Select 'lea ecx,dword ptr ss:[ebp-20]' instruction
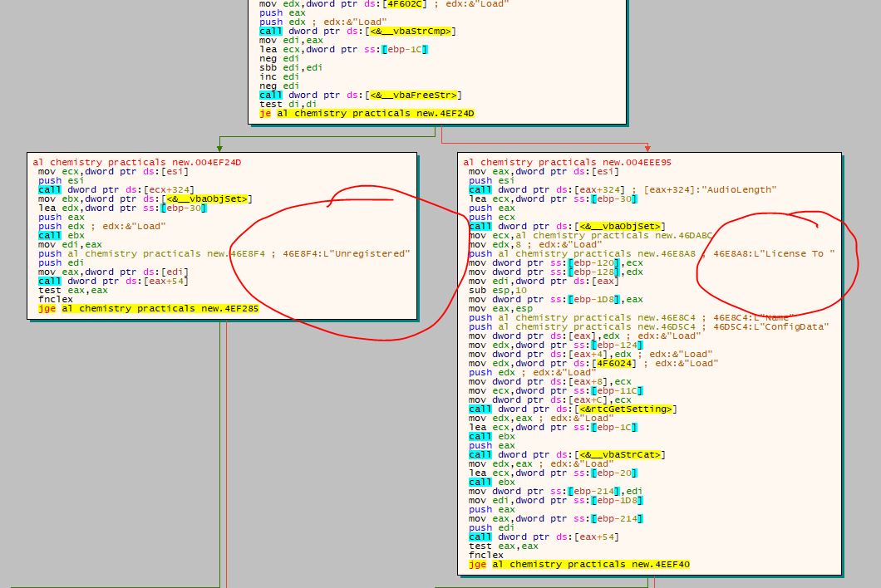Image resolution: width=881 pixels, height=588 pixels. (x=553, y=473)
